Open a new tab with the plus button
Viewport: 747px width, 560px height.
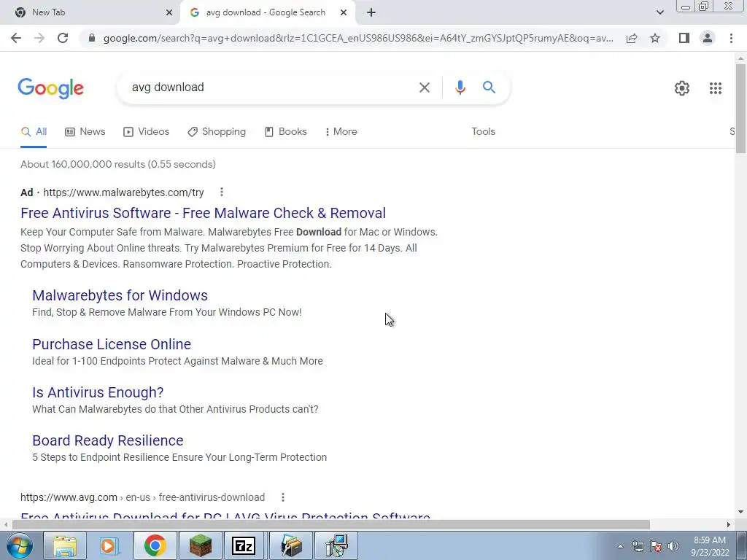tap(371, 13)
